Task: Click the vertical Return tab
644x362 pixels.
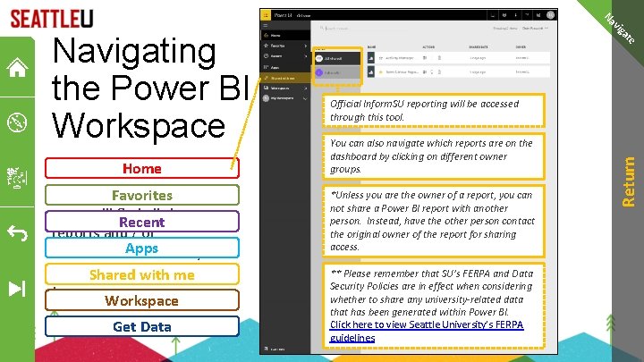Action: pyautogui.click(x=628, y=181)
